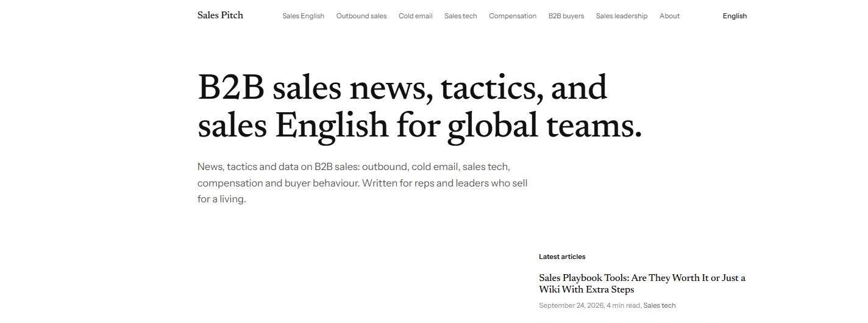Click the 'B2B sales news, tactics' headline
This screenshot has width=868, height=323.
[x=420, y=107]
